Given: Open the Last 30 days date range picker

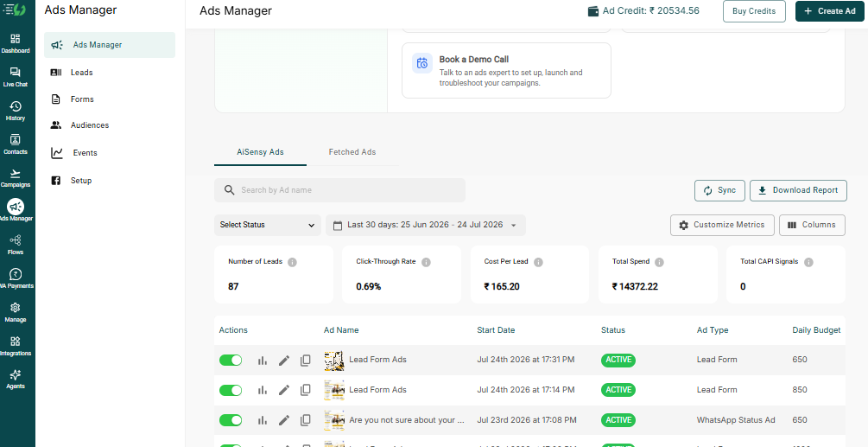Looking at the screenshot, I should (x=425, y=225).
